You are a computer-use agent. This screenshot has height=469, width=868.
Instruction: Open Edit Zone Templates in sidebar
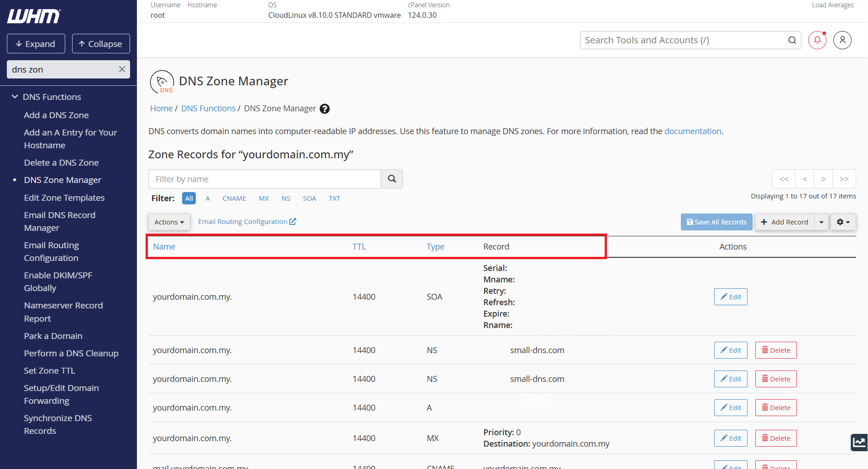64,198
